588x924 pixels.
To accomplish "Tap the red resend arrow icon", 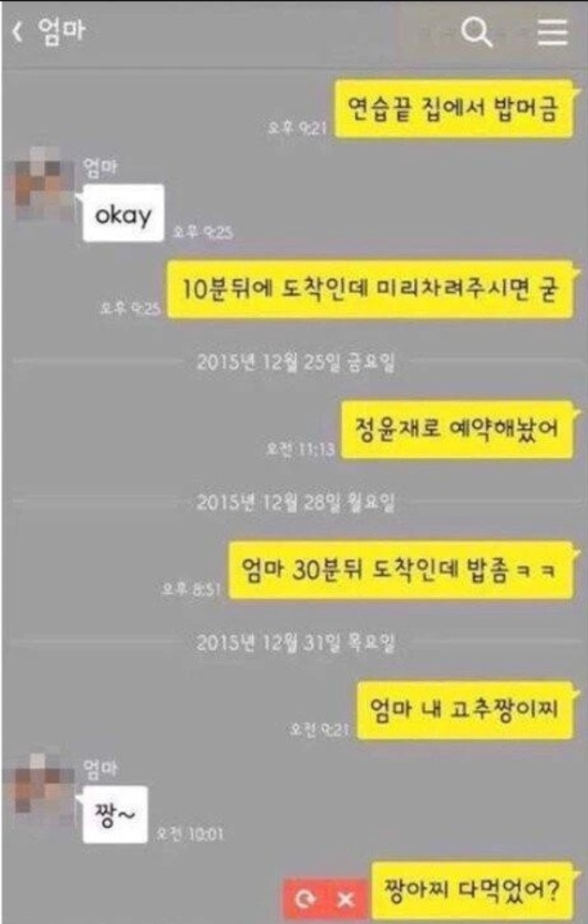I will tap(305, 898).
